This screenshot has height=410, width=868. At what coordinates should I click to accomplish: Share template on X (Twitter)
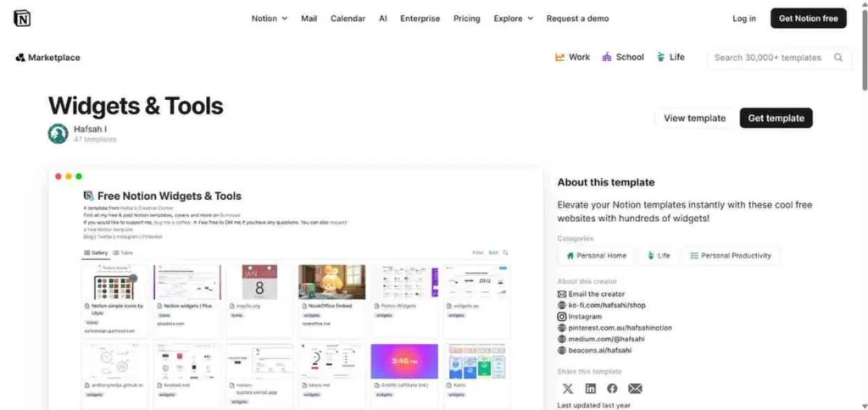click(568, 388)
